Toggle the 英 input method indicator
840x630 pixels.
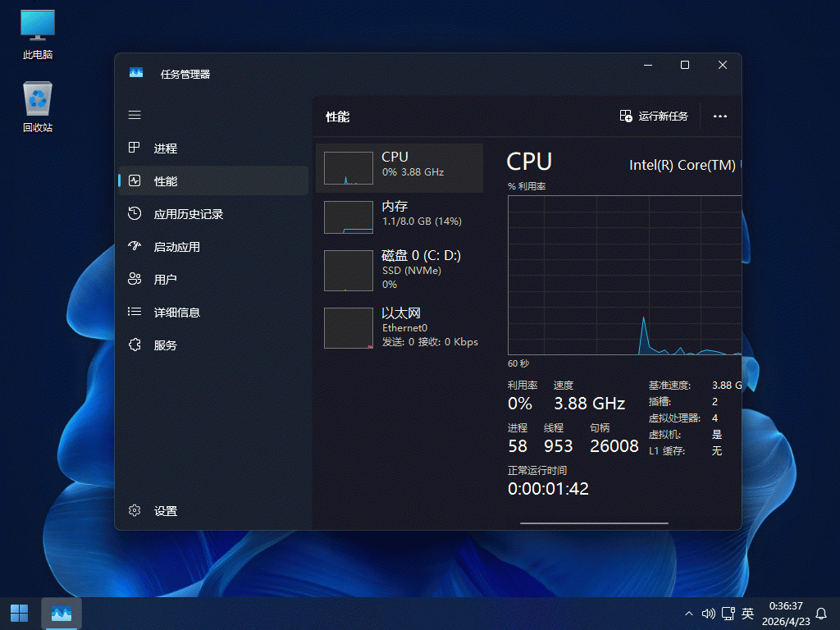click(x=748, y=614)
